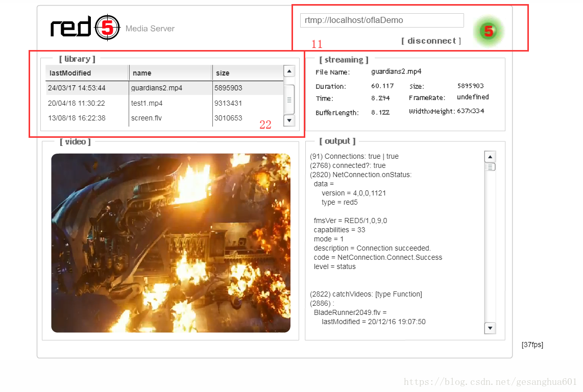
Task: Click size value 9313431 in library
Action: (x=228, y=104)
